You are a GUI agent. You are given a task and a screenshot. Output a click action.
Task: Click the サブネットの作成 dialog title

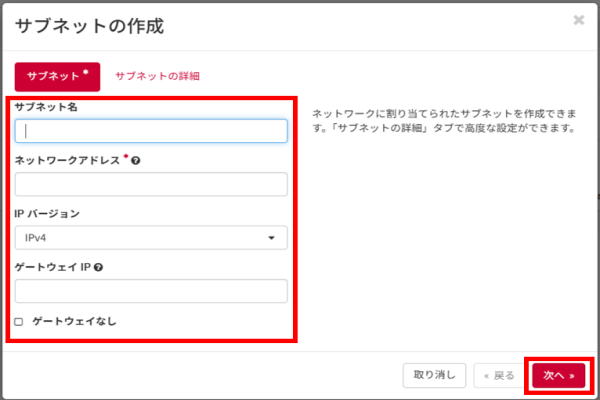pyautogui.click(x=89, y=24)
